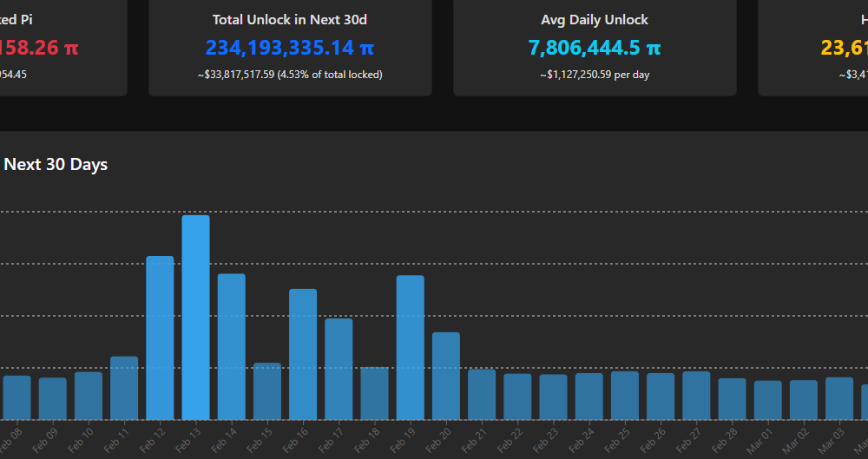This screenshot has height=459, width=868.
Task: Select the Feb 11 bar
Action: tap(124, 388)
